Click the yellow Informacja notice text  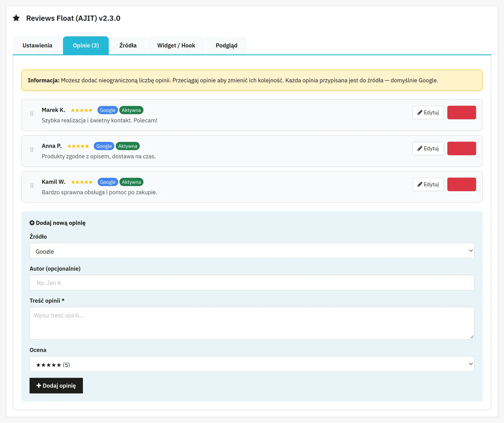(233, 80)
